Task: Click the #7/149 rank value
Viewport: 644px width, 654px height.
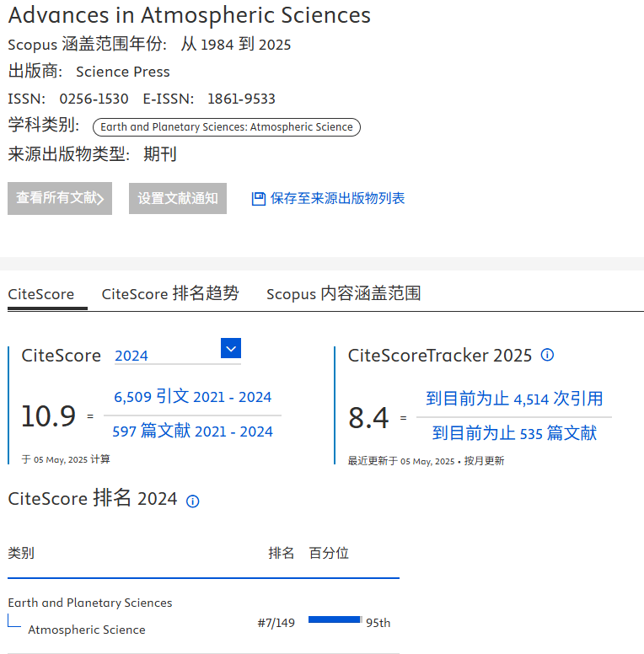Action: coord(276,623)
